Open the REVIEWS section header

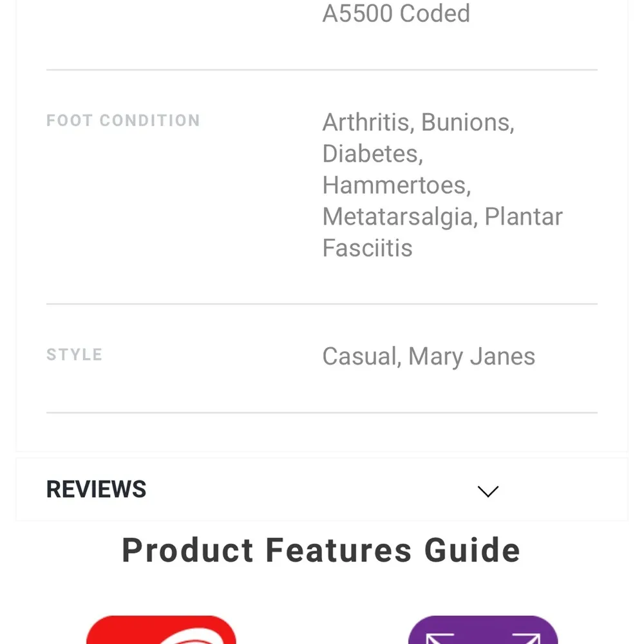click(97, 489)
